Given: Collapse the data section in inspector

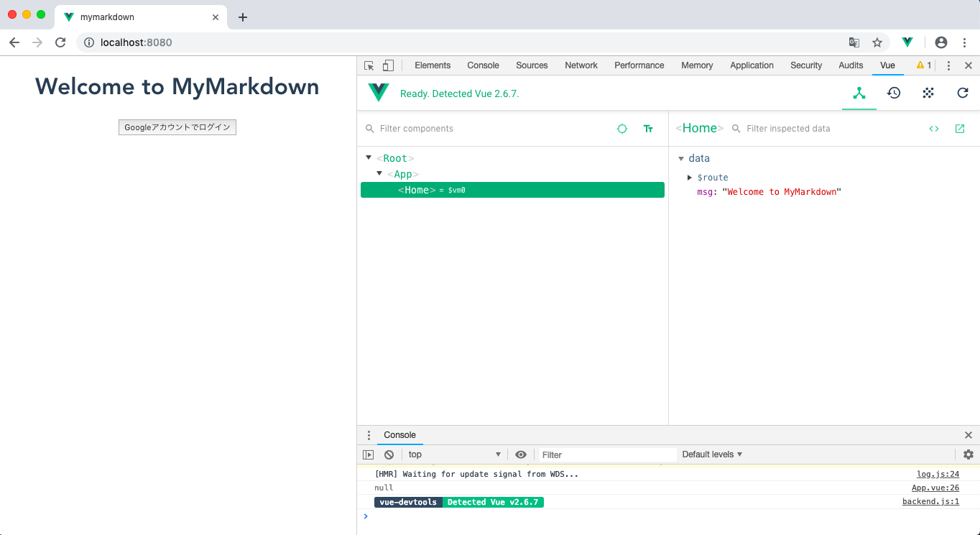Looking at the screenshot, I should pos(681,158).
